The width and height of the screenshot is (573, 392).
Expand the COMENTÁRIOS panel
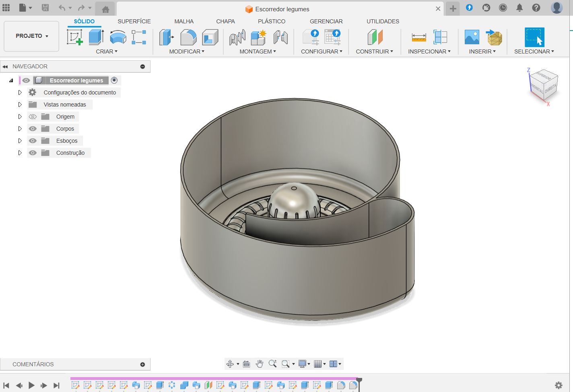[142, 364]
